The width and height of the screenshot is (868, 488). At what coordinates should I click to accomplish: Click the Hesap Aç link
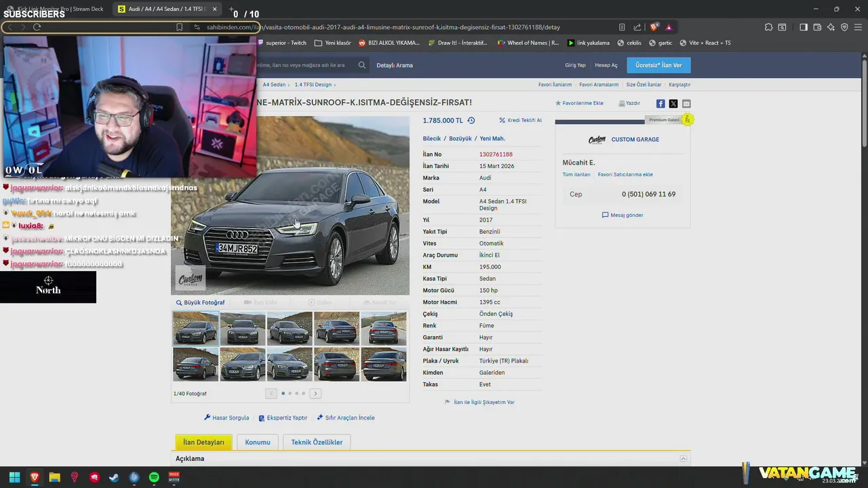click(606, 65)
